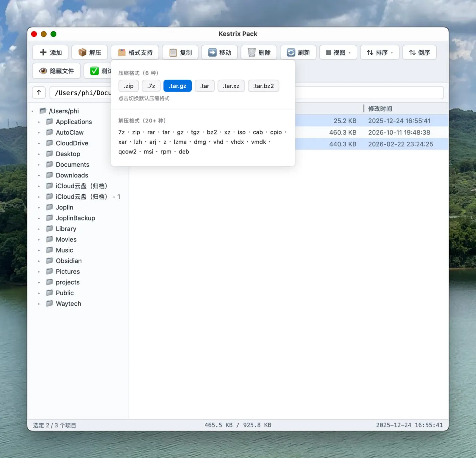Click the folder icon beside Downloads

(50, 175)
